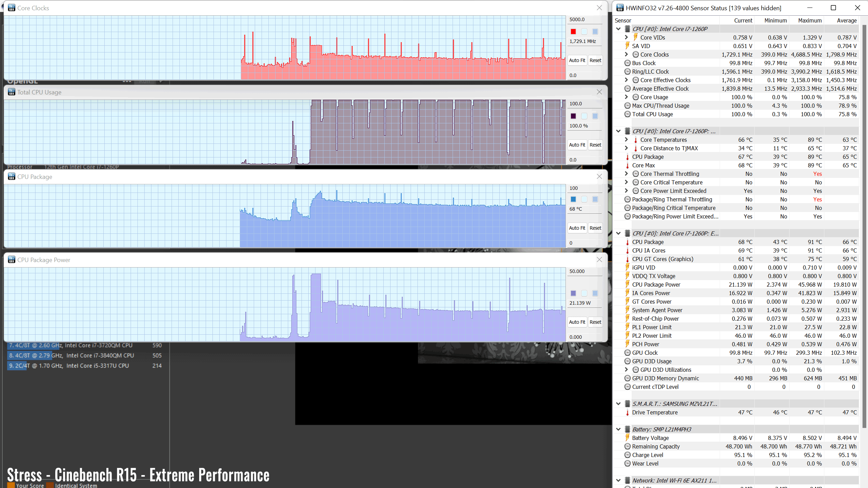Click the lightning icon beside SA VID

[x=627, y=46]
